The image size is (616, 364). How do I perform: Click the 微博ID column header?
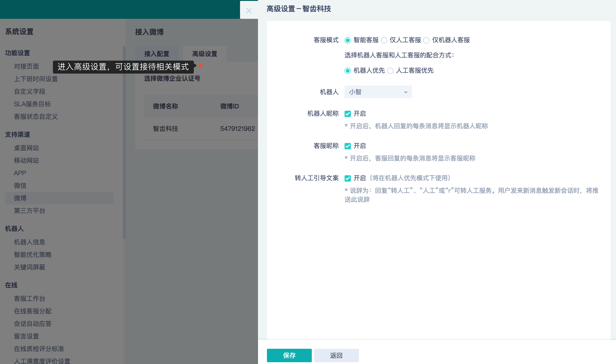click(x=229, y=106)
